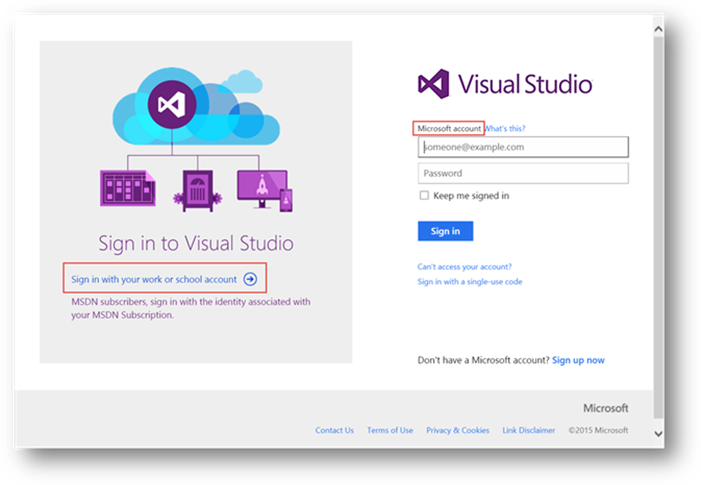Open the Contact Us footer link
Viewport: 701px width, 485px height.
tap(334, 430)
